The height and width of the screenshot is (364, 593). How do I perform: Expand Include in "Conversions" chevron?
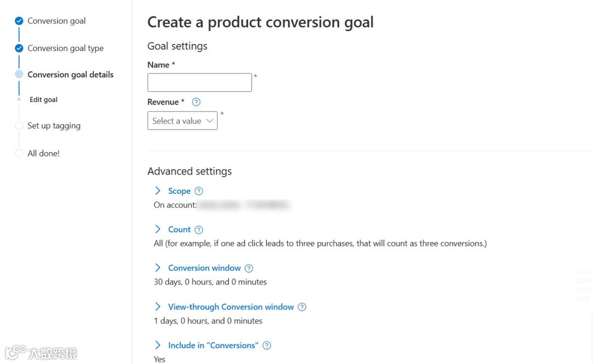coord(158,345)
